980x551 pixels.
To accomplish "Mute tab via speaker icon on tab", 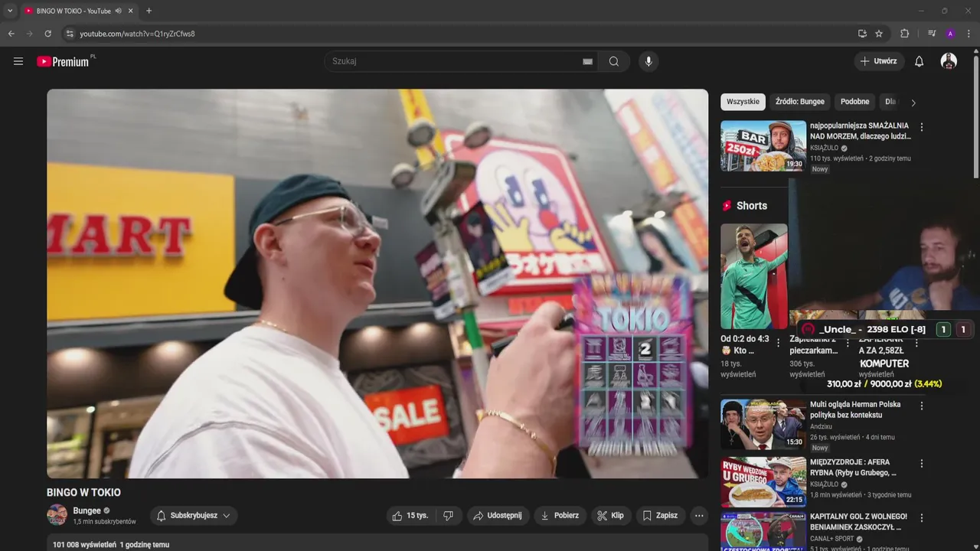I will (x=119, y=11).
